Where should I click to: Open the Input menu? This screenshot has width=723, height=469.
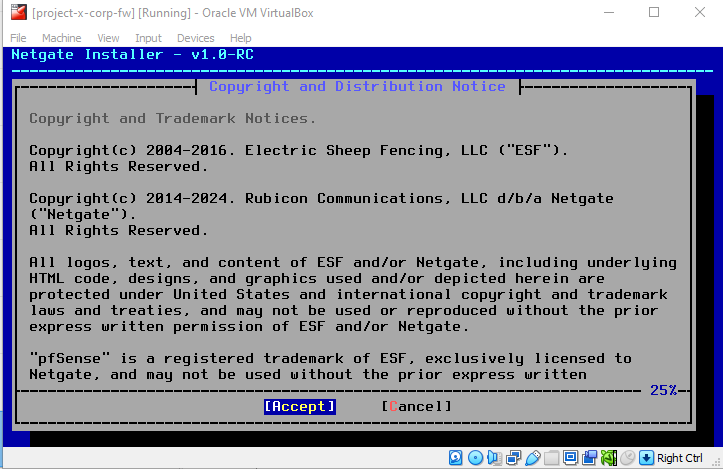click(x=148, y=38)
